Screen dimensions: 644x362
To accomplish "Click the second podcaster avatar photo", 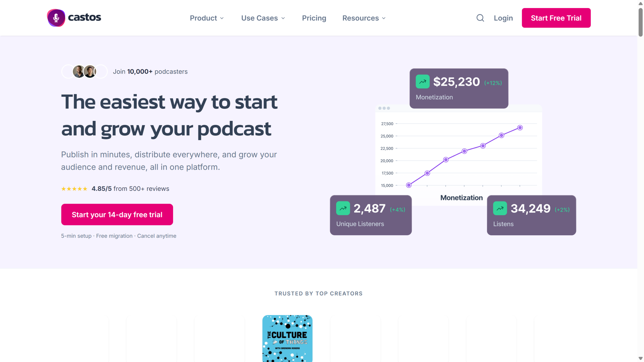I will point(90,72).
